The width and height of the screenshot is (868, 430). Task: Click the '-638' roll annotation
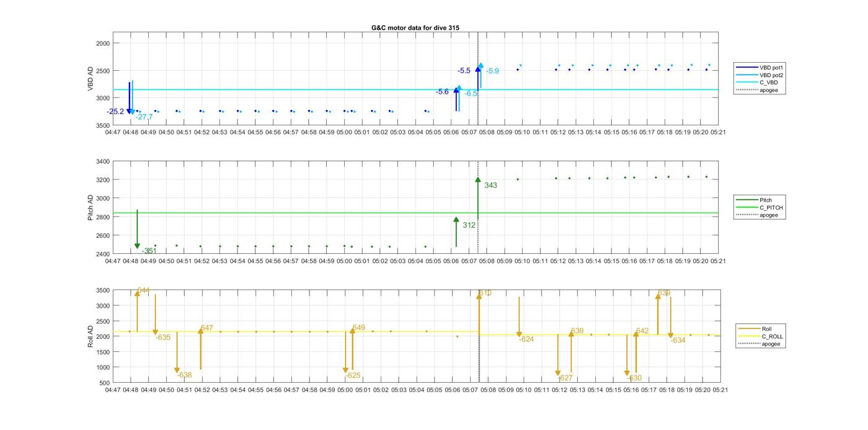(184, 375)
